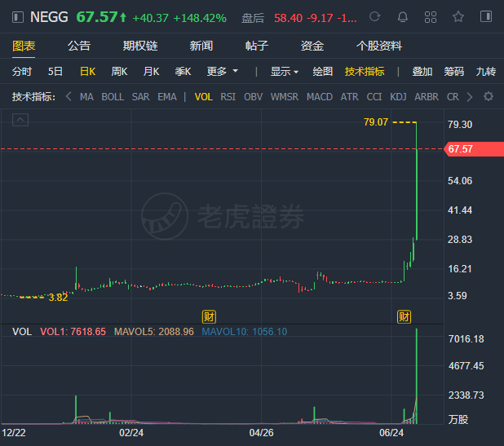Viewport: 504px width, 446px height.
Task: Click the 筹码 chip distribution button
Action: [x=454, y=71]
